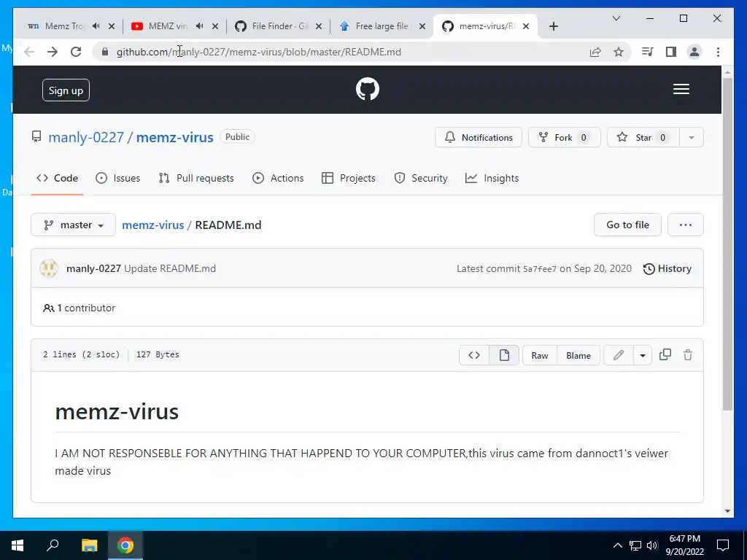Open taskbar search magnifier

[53, 545]
